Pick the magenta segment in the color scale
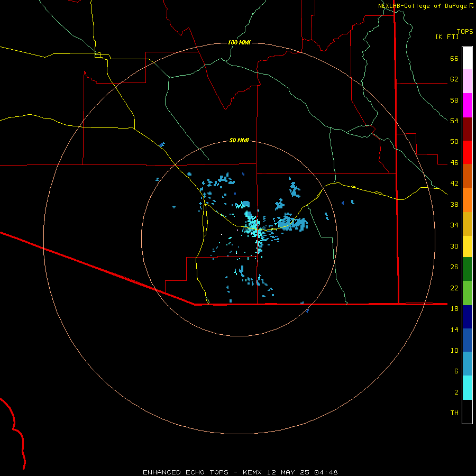Viewport: 476px width, 476px height. point(467,105)
